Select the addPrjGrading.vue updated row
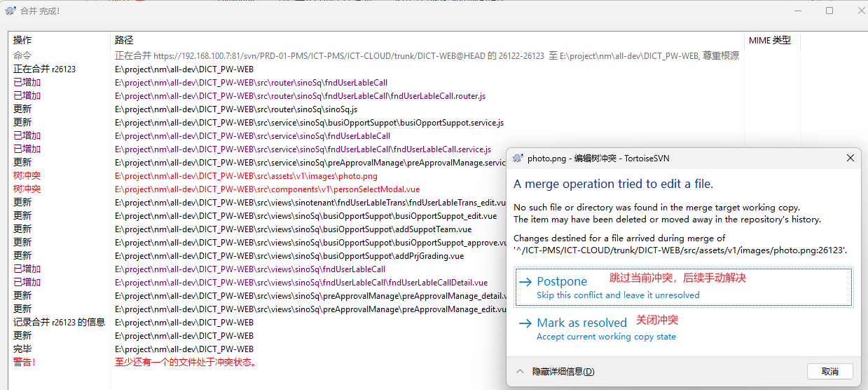The width and height of the screenshot is (868, 390). pyautogui.click(x=289, y=256)
